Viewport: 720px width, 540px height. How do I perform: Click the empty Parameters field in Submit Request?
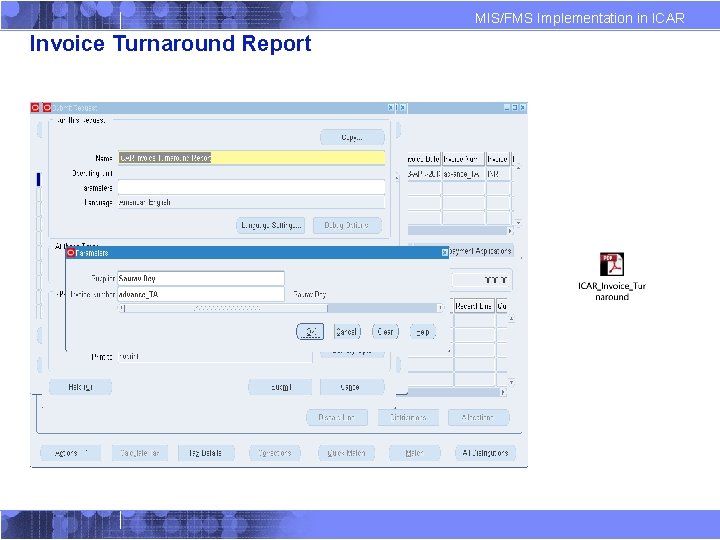(251, 187)
